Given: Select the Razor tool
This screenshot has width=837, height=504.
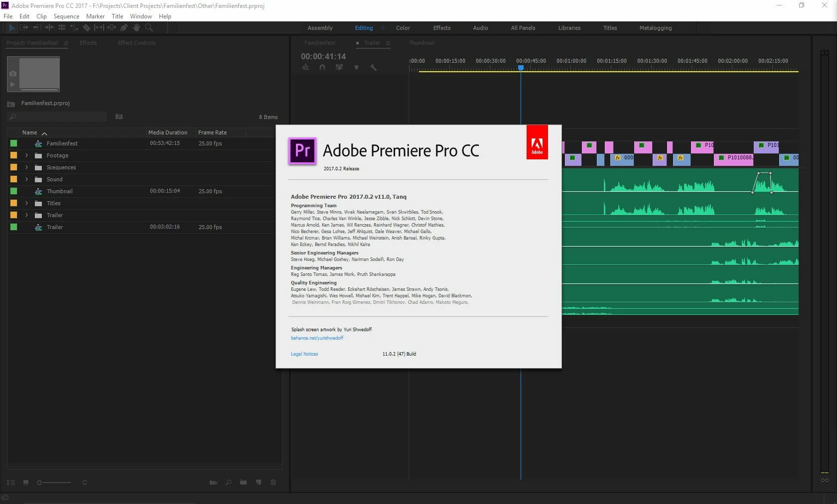Looking at the screenshot, I should point(87,28).
